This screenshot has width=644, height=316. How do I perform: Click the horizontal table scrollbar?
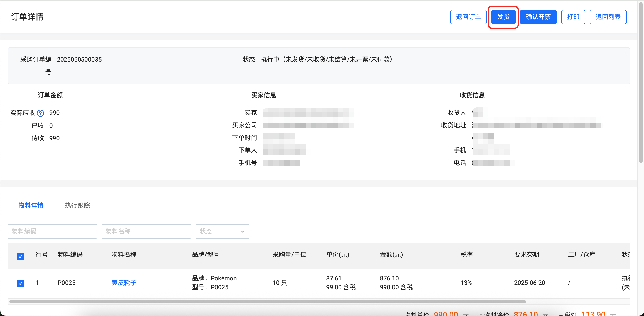267,301
